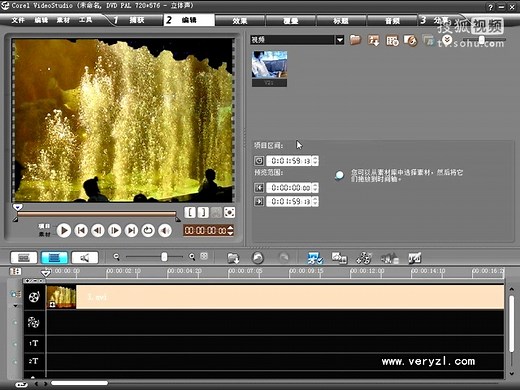520x390 pixels.
Task: Jump to the start of the clip
Action: (x=81, y=230)
